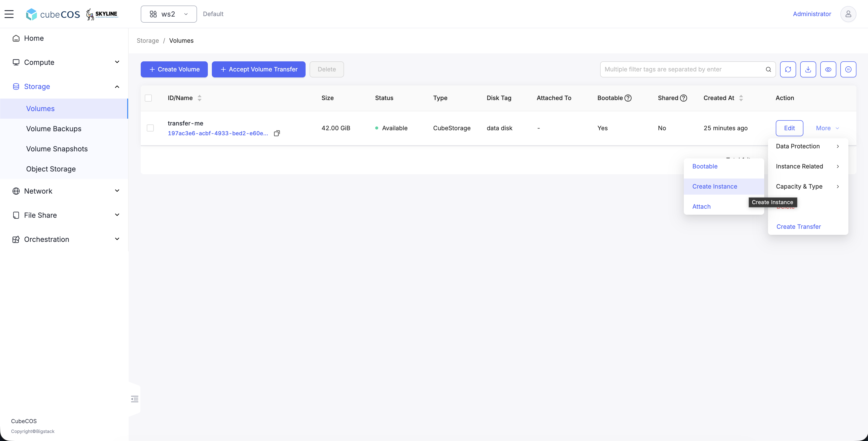Sort by ID/Name column arrows

pyautogui.click(x=200, y=98)
